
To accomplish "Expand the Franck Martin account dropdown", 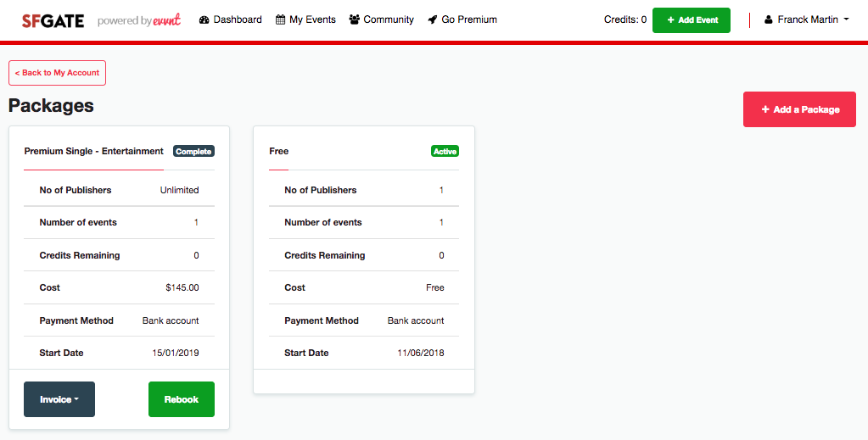I will [807, 20].
